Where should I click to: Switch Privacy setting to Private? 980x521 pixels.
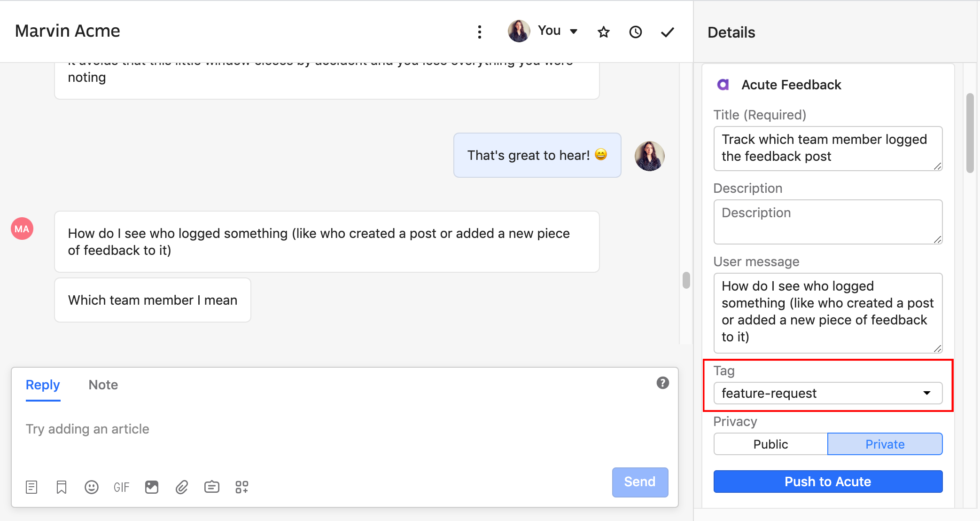(x=886, y=444)
